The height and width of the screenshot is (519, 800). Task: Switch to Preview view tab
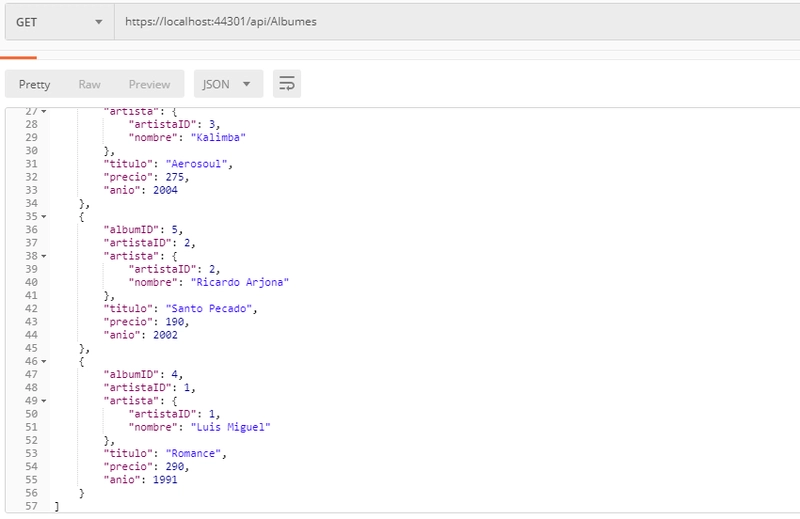(149, 84)
